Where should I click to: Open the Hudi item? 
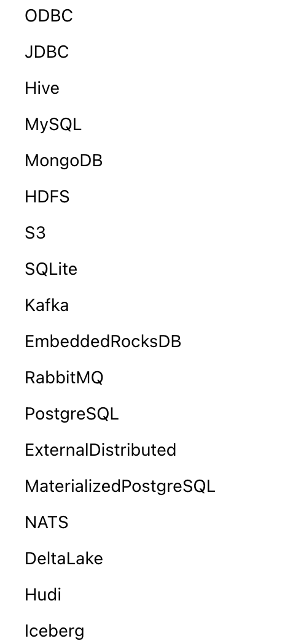(43, 594)
